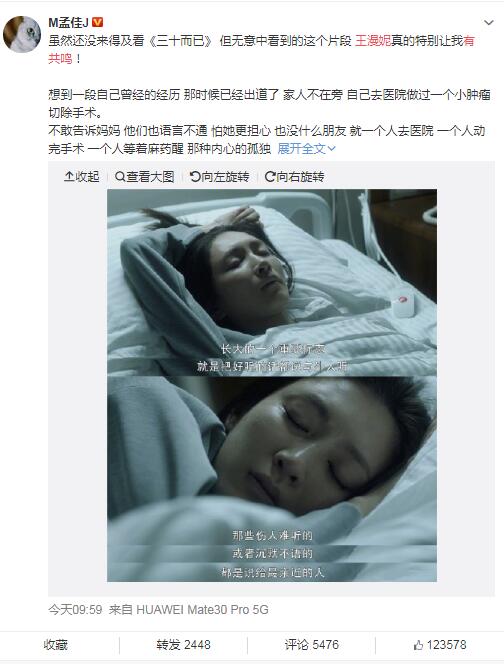This screenshot has width=504, height=664.
Task: Open the M孟佳J username link
Action: pyautogui.click(x=69, y=22)
